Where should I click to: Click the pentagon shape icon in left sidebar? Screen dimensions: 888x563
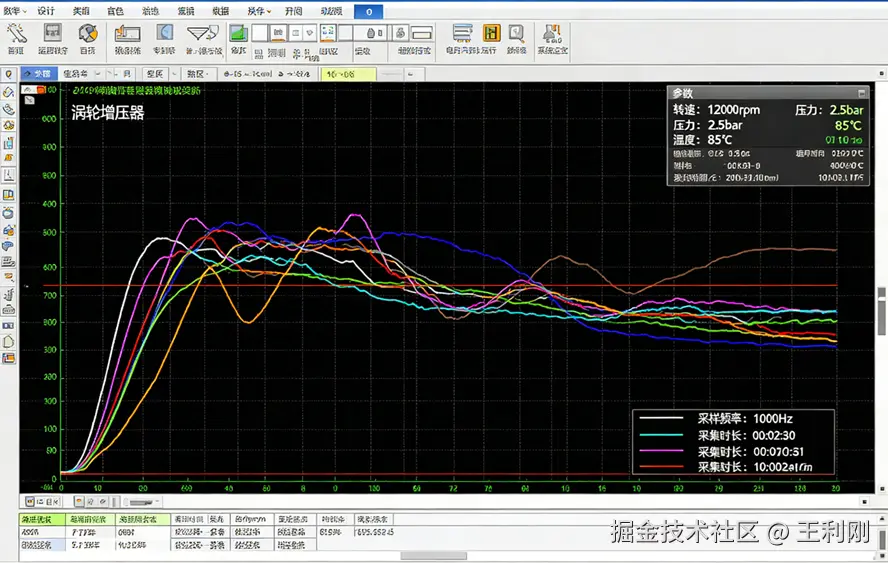[x=8, y=342]
